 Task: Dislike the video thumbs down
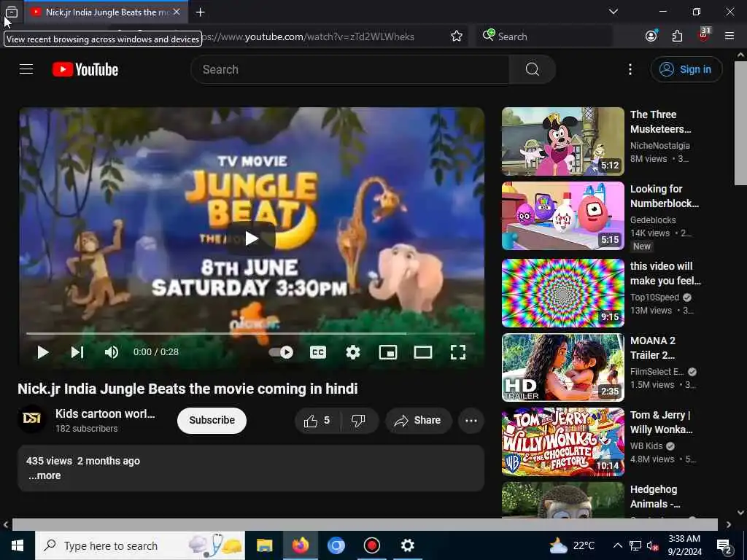(x=358, y=421)
